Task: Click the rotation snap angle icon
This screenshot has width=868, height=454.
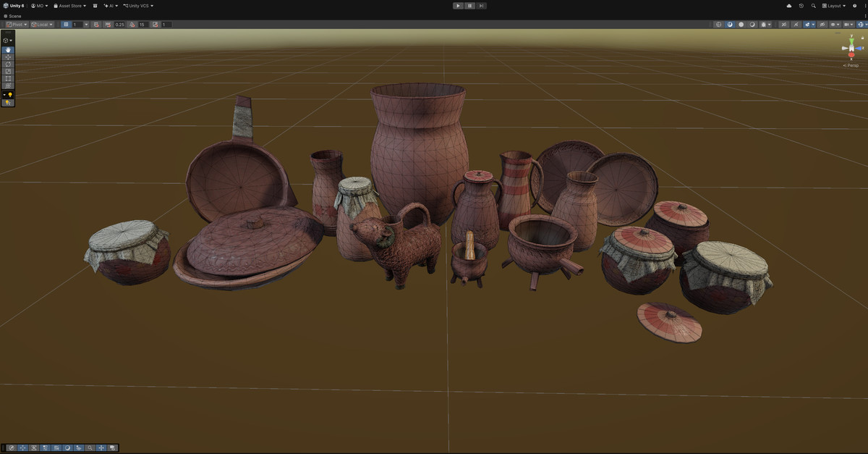Action: 132,25
